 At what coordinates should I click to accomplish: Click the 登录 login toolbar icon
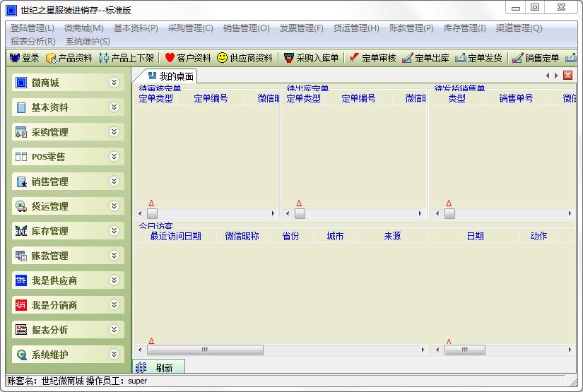click(15, 58)
